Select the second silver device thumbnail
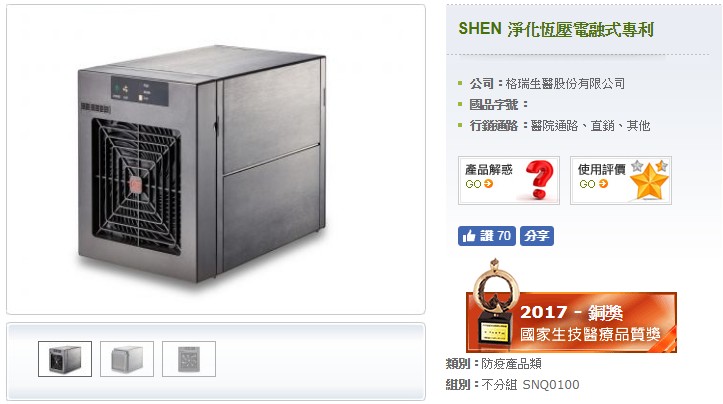 [127, 359]
